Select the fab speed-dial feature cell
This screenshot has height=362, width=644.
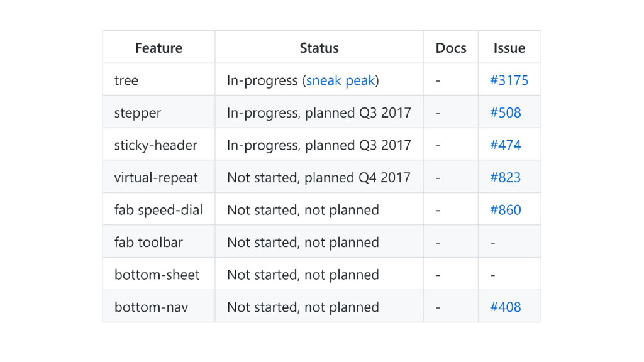pyautogui.click(x=158, y=210)
